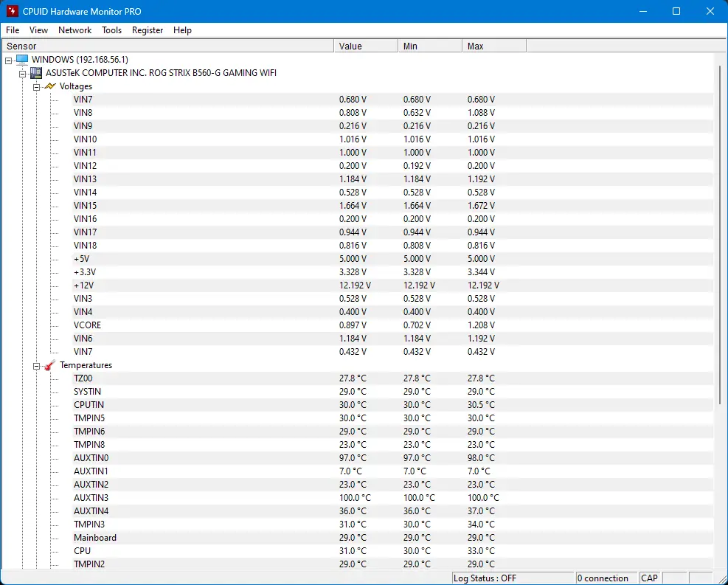This screenshot has width=728, height=585.
Task: Collapse the ASUSTeK motherboard tree node
Action: [22, 74]
